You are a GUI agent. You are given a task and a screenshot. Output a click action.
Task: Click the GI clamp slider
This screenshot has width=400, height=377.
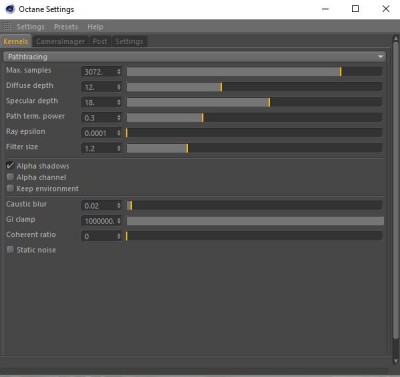pos(255,221)
